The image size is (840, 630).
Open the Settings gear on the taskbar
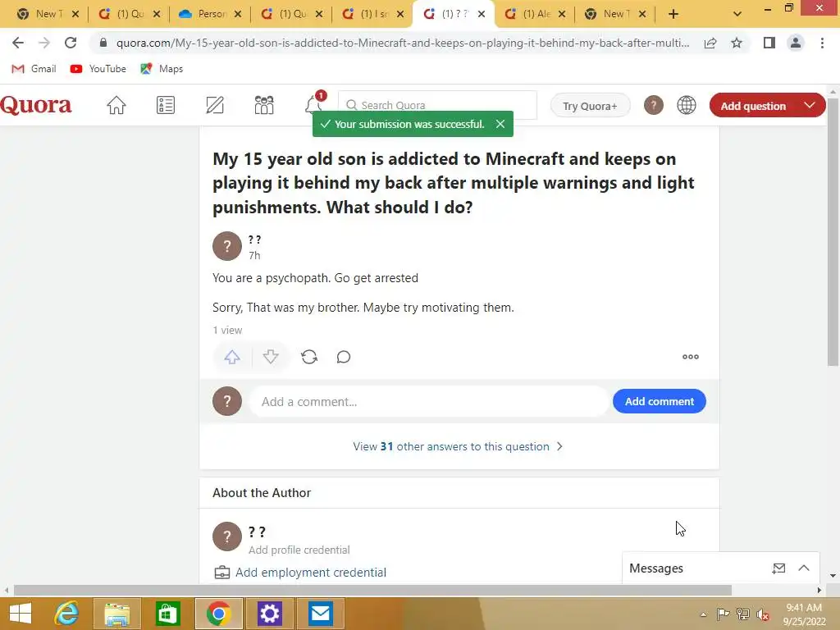click(269, 614)
